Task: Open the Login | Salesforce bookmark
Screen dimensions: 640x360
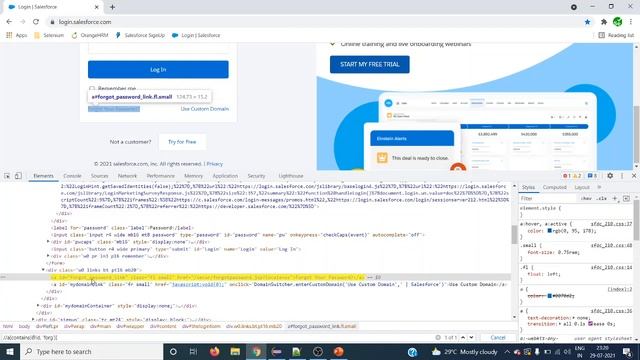Action: pyautogui.click(x=196, y=36)
